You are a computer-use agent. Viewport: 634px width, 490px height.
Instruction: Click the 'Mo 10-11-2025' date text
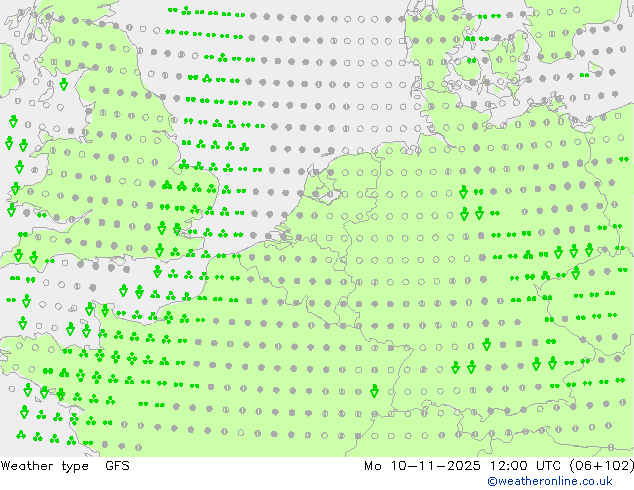(x=422, y=466)
